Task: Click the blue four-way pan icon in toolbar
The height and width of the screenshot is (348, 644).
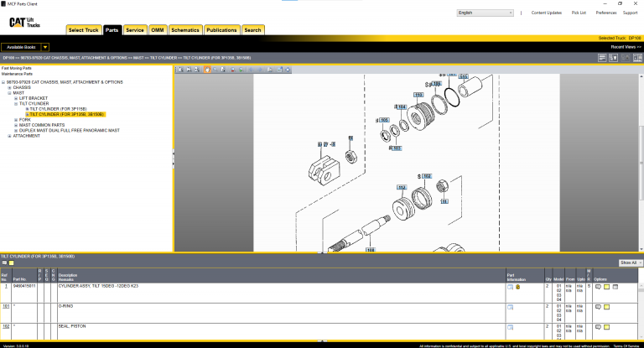Action: click(x=288, y=70)
